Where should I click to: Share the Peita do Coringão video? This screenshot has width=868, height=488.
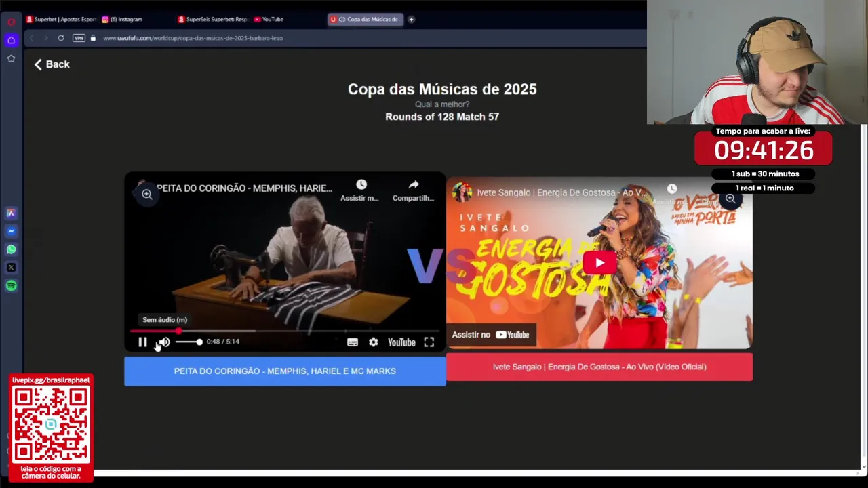pos(413,190)
